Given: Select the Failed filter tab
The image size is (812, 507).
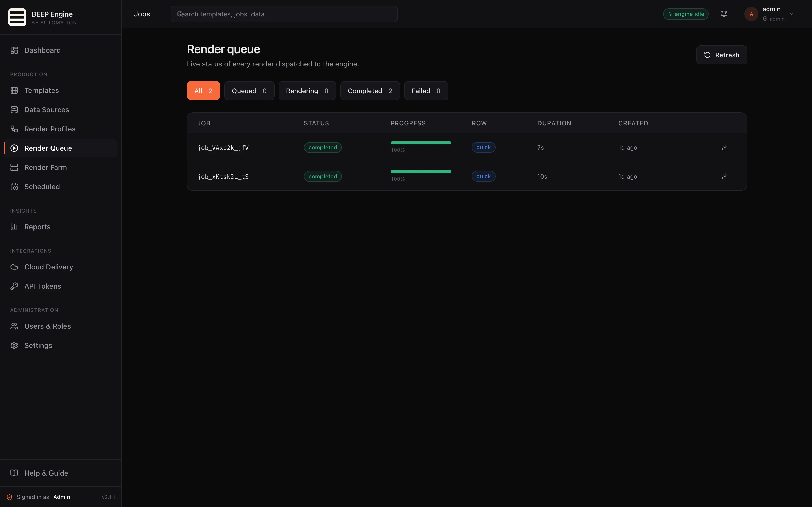Looking at the screenshot, I should (426, 91).
